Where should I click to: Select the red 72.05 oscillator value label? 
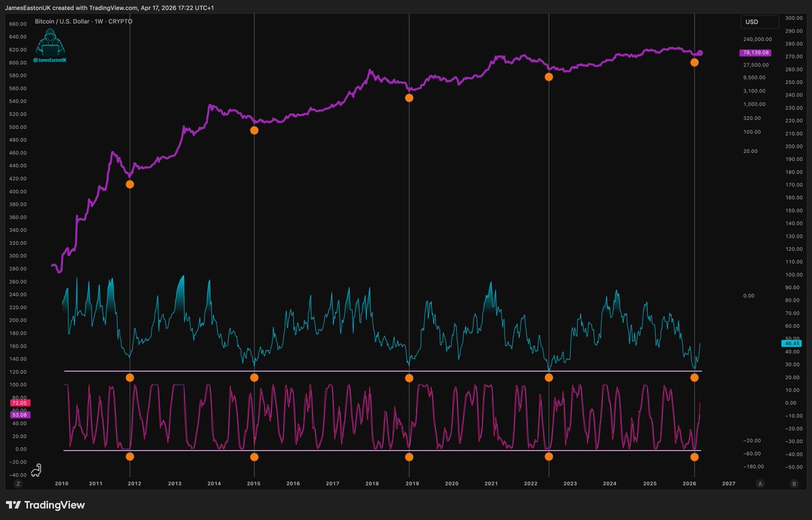19,402
